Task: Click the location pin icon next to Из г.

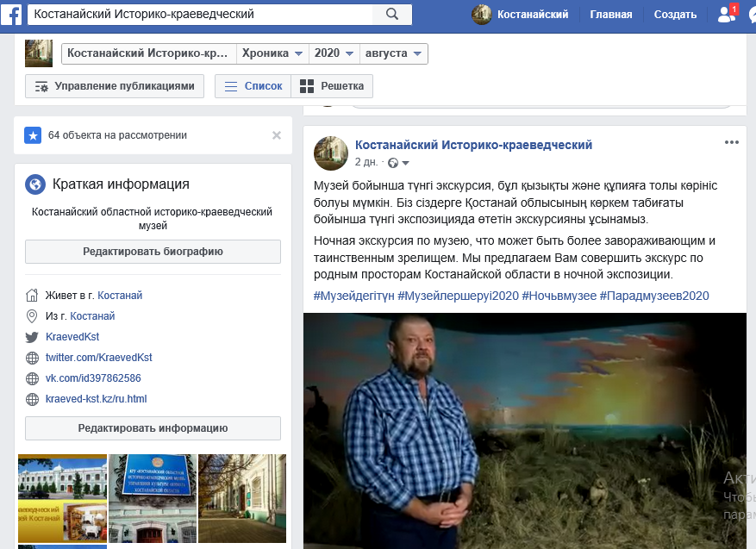Action: tap(32, 316)
